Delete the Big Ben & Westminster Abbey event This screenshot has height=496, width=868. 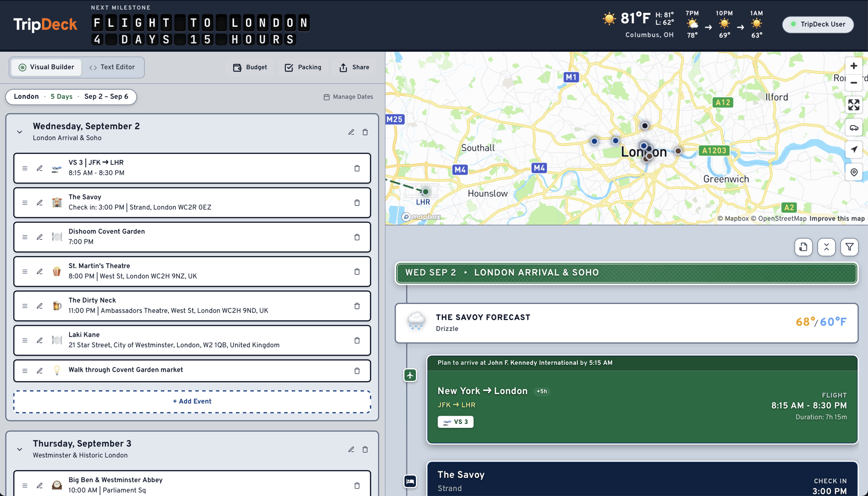357,486
